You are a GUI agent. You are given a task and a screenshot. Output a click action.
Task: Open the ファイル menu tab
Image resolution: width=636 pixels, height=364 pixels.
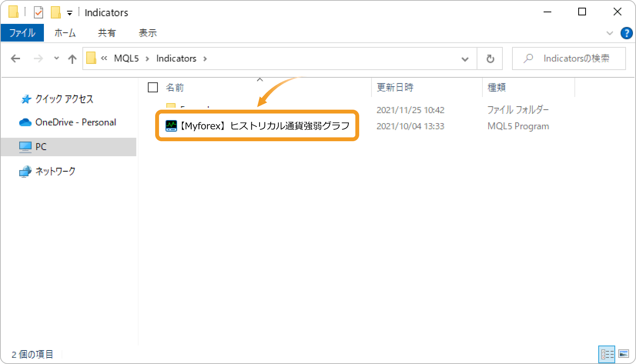pyautogui.click(x=22, y=33)
